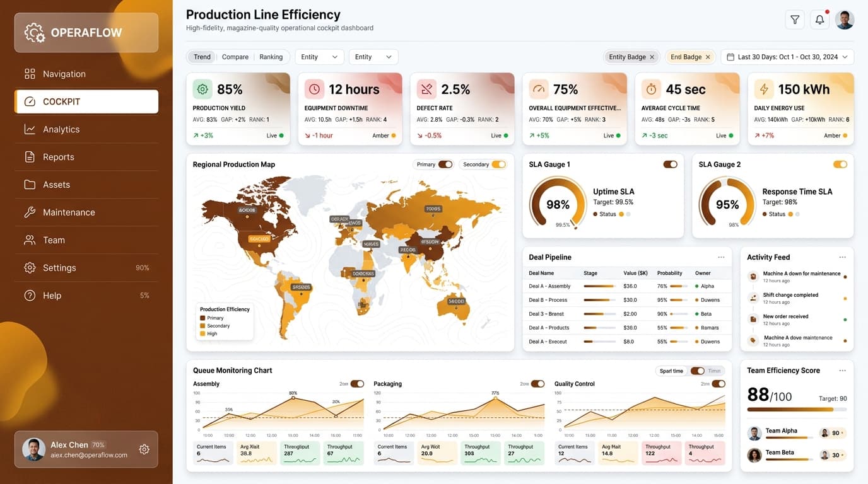Toggle the Secondary map layer switch
This screenshot has width=868, height=484.
(498, 164)
